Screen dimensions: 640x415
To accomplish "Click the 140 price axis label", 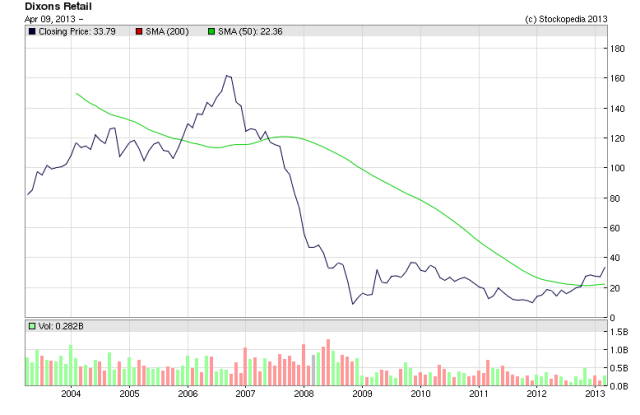I will tap(618, 109).
